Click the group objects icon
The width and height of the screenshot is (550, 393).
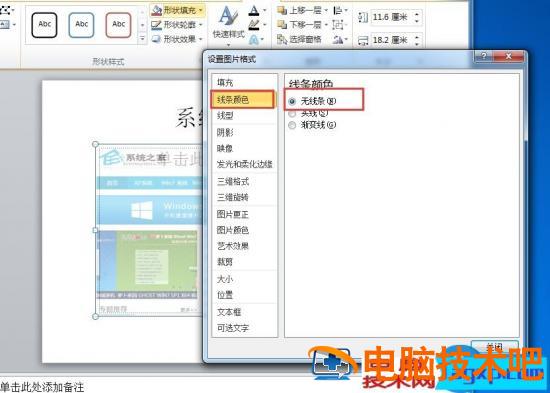(337, 25)
